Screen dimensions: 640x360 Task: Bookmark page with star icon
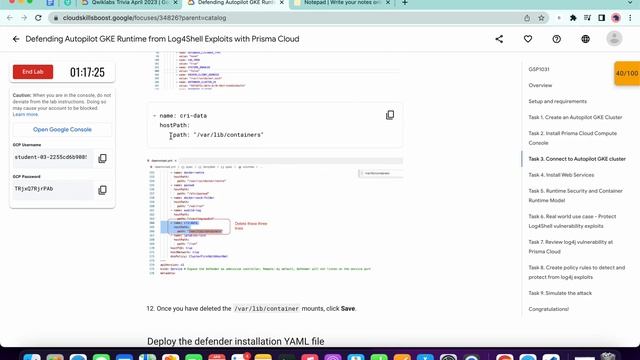coord(541,18)
